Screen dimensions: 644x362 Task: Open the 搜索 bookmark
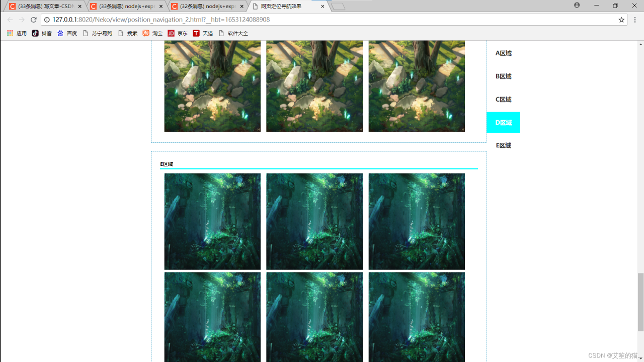tap(127, 33)
